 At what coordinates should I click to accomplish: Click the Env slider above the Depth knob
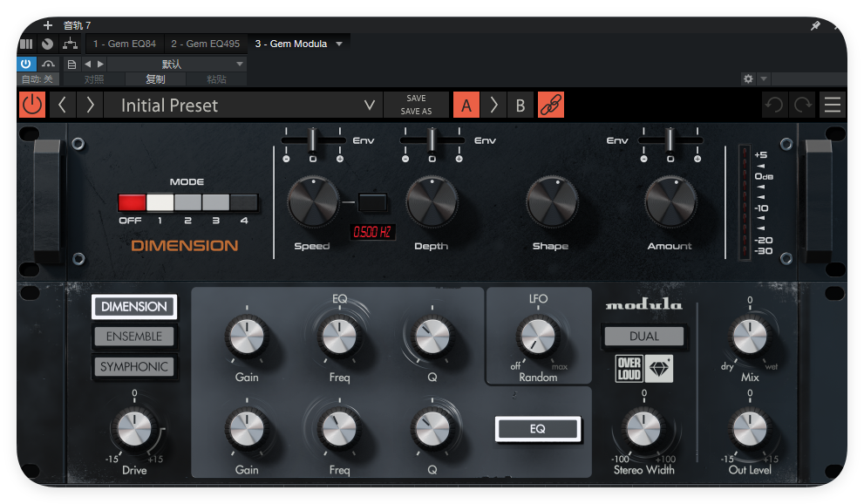pyautogui.click(x=432, y=140)
